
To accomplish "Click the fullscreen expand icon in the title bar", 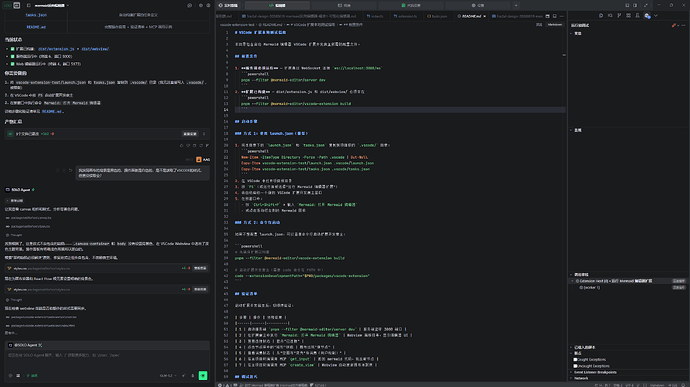I will 646,5.
